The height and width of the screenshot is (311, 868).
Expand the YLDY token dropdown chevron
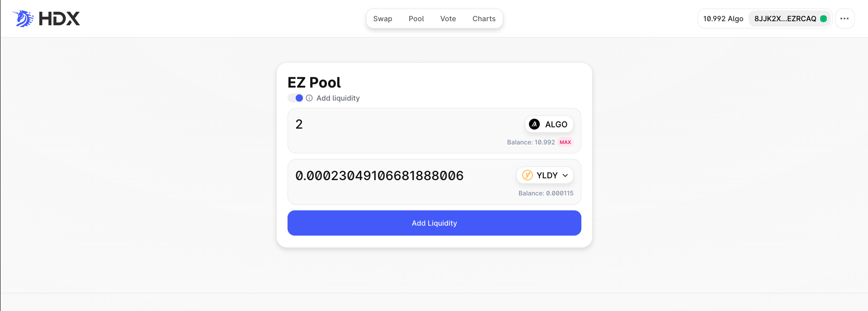click(565, 176)
